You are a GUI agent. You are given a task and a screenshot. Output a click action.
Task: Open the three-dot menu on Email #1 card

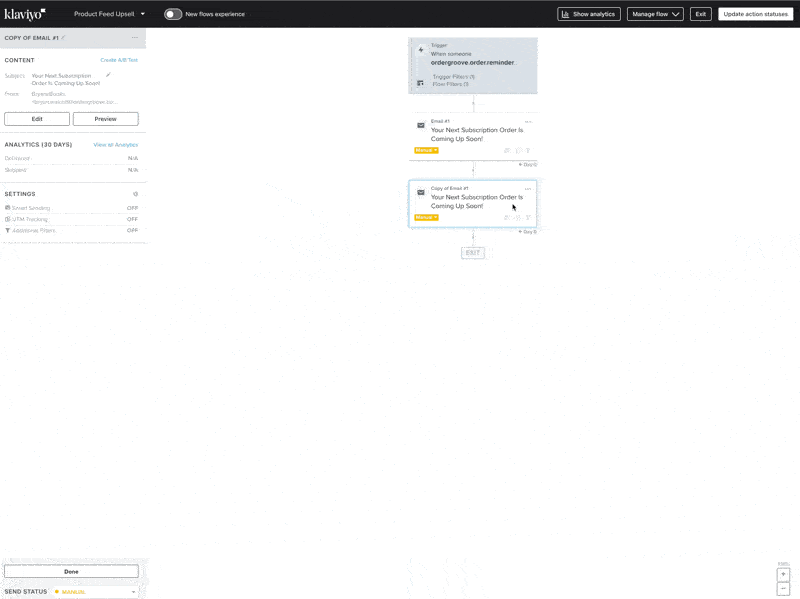tap(528, 121)
